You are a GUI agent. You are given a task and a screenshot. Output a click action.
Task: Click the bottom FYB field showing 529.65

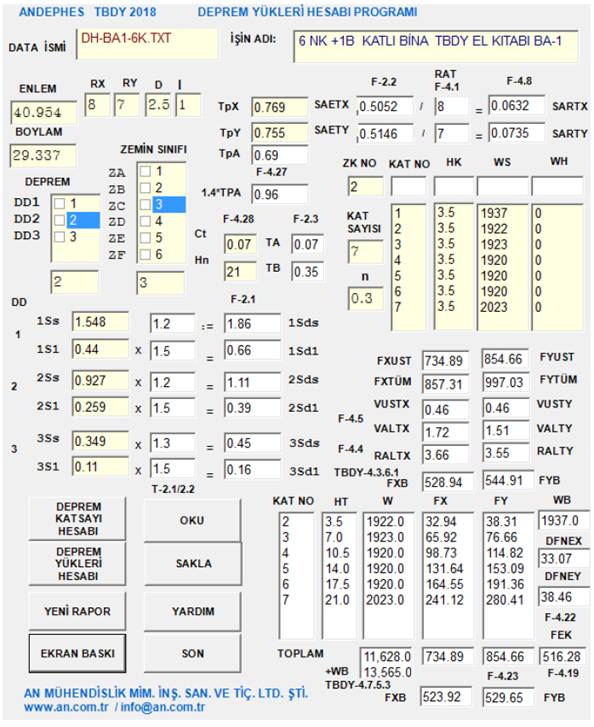pos(508,697)
